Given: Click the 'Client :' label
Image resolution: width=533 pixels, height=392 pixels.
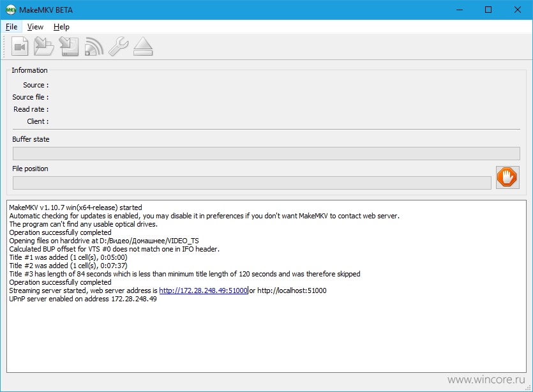Looking at the screenshot, I should tap(38, 121).
